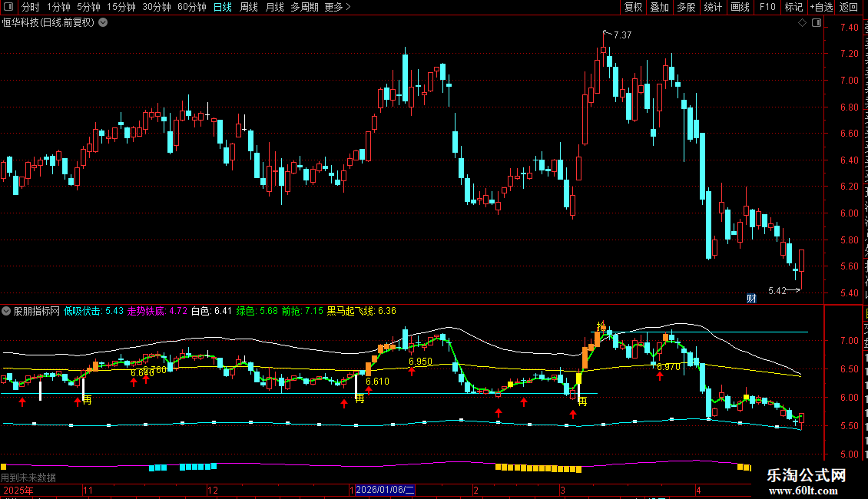Click the 6.610 signal label in indicator

click(377, 382)
